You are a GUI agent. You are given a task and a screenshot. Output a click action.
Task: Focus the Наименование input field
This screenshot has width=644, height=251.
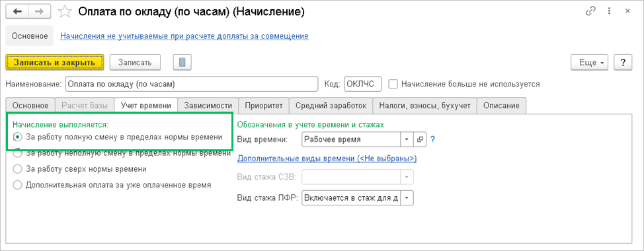191,84
